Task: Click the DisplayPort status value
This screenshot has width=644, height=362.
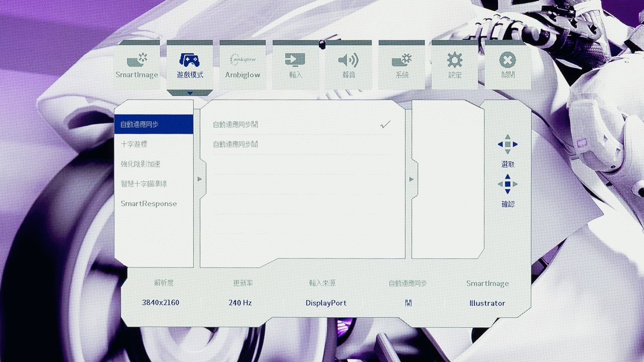Action: (326, 303)
